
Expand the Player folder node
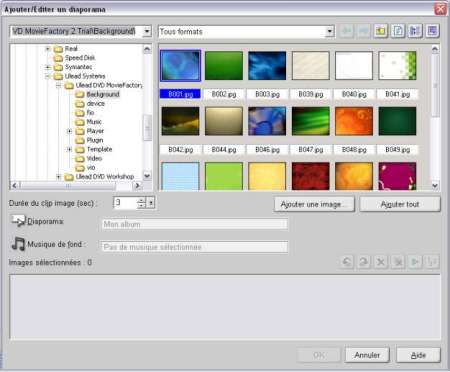pos(69,131)
